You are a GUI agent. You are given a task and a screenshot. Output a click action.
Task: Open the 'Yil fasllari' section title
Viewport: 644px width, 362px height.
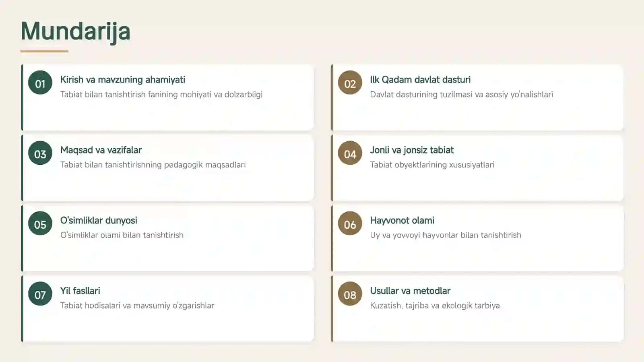(x=80, y=291)
